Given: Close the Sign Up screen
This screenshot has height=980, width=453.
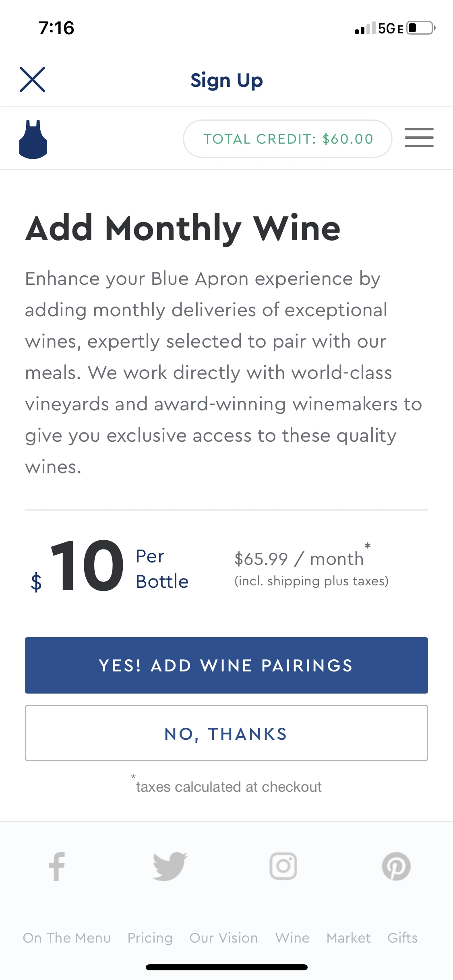Looking at the screenshot, I should coord(33,80).
